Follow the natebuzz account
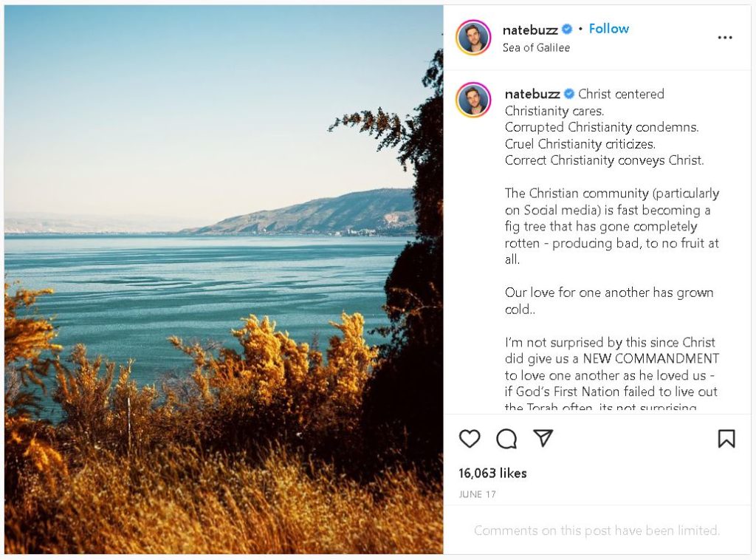The image size is (756, 560). 608,29
